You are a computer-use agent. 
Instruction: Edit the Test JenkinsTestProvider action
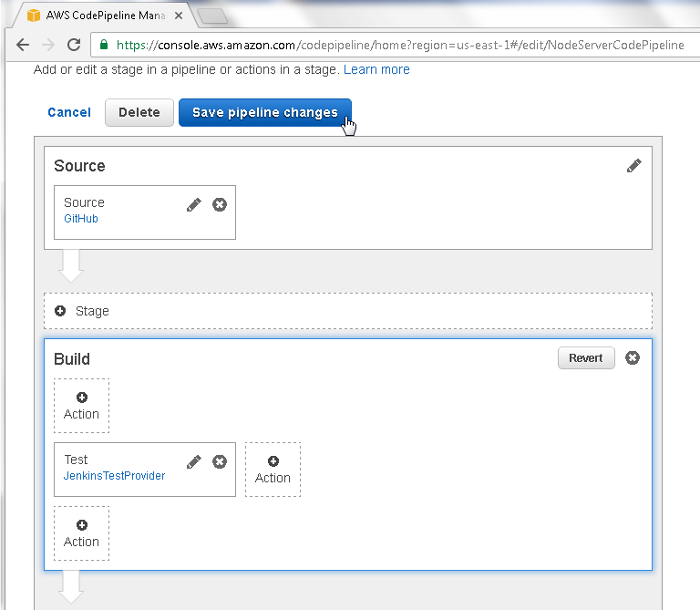(x=194, y=461)
